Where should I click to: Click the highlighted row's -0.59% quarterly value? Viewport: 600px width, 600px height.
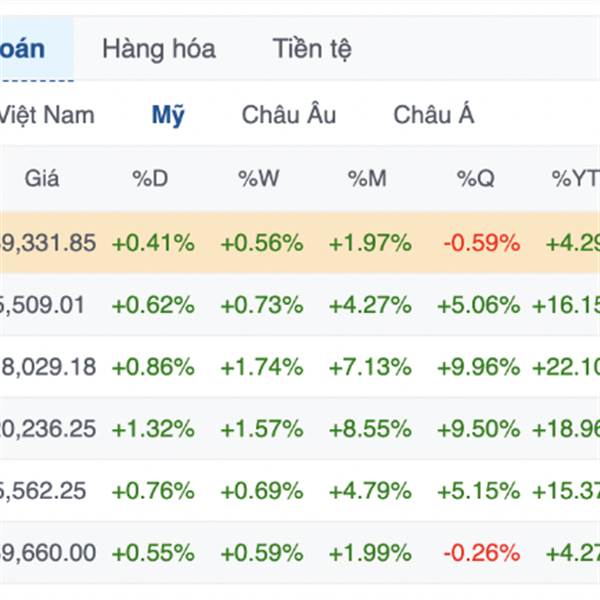coord(482,243)
